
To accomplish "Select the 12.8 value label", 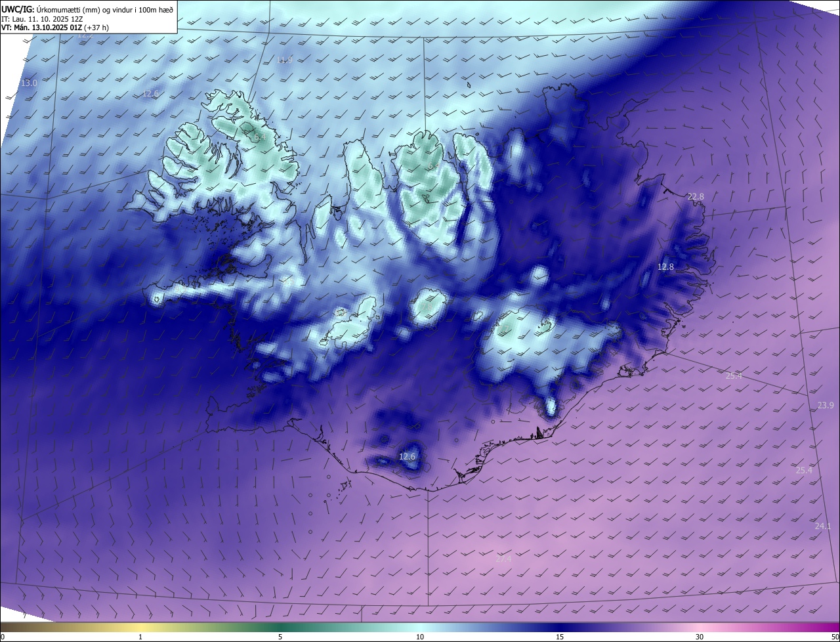I will pos(666,267).
